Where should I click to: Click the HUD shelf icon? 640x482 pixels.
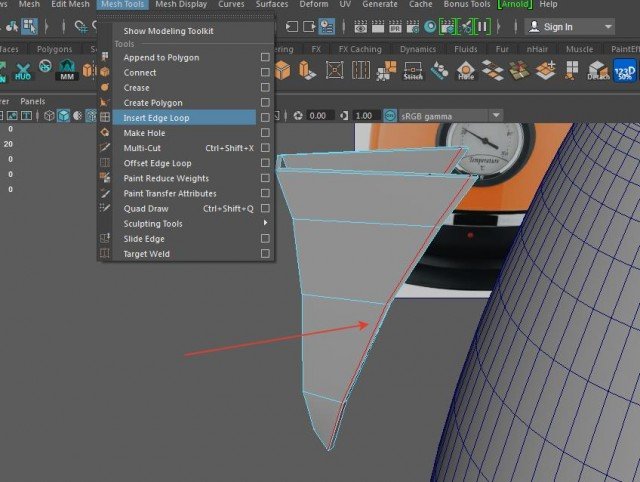tap(24, 70)
